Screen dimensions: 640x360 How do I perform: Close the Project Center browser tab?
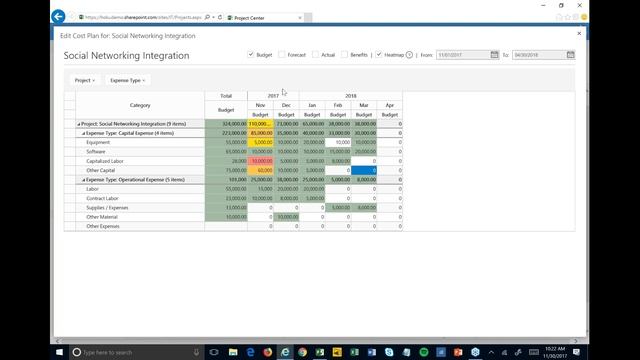click(300, 18)
